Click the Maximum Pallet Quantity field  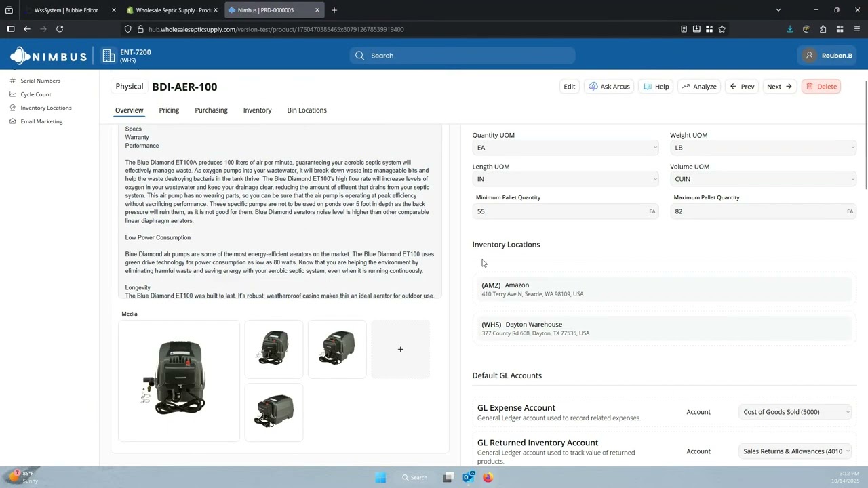[x=763, y=211]
